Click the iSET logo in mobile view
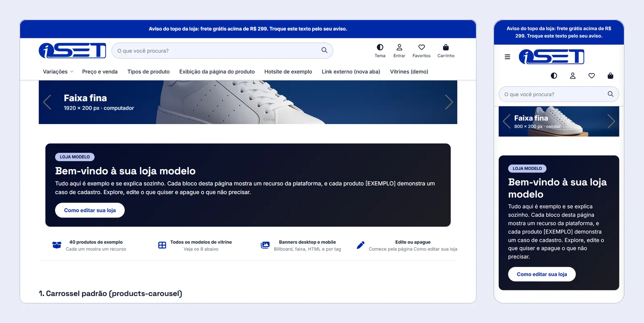 point(551,57)
